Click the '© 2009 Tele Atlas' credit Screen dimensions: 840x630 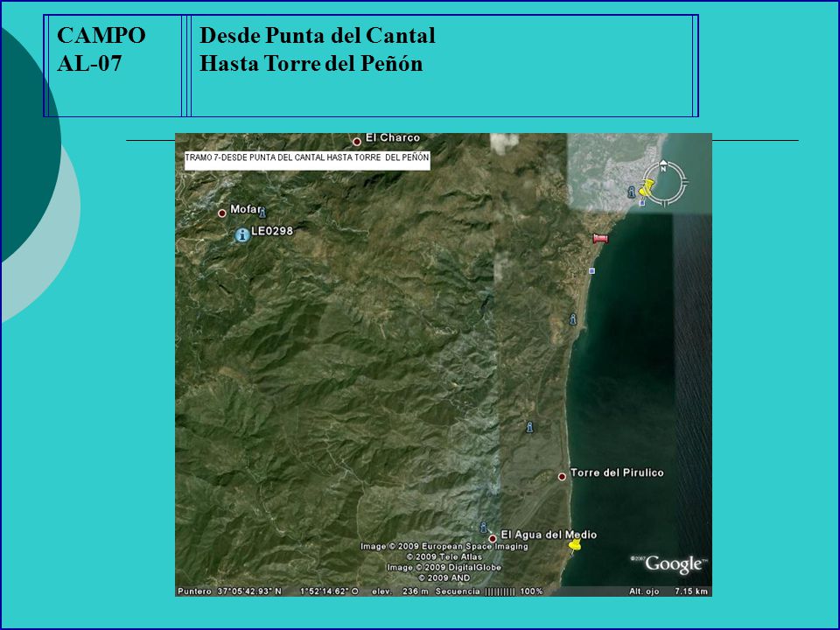(444, 557)
